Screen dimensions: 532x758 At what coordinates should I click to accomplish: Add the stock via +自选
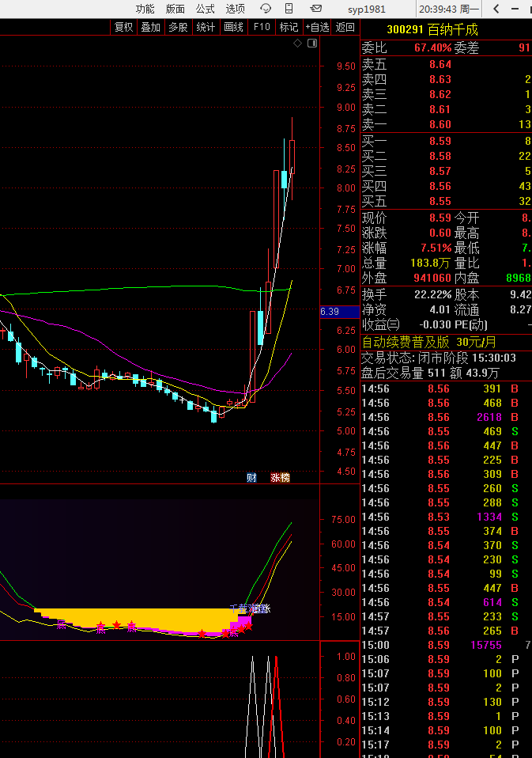[317, 27]
